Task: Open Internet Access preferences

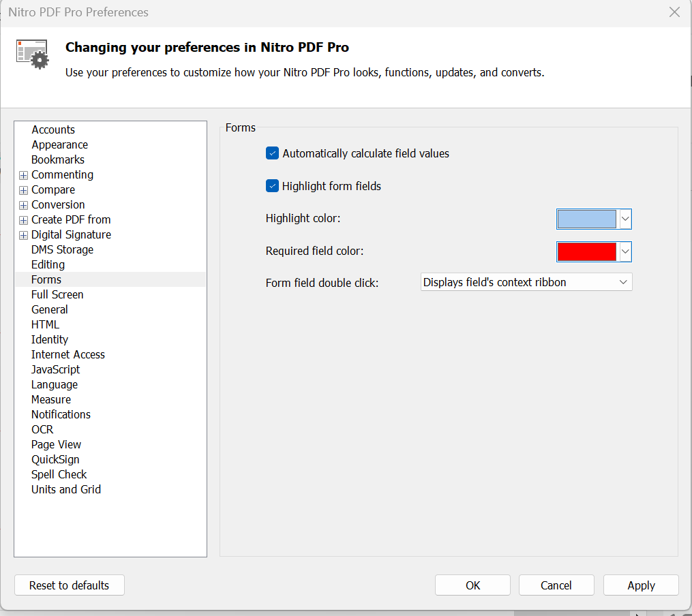Action: coord(68,354)
